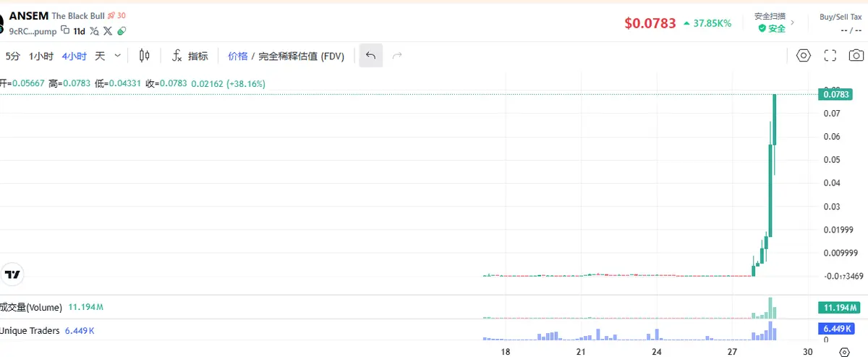Click the 低=0.04331 low value
Viewport: 868px width, 357px height.
(x=117, y=84)
